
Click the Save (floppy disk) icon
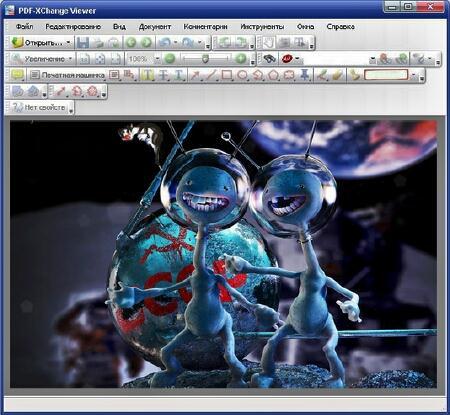[x=82, y=42]
